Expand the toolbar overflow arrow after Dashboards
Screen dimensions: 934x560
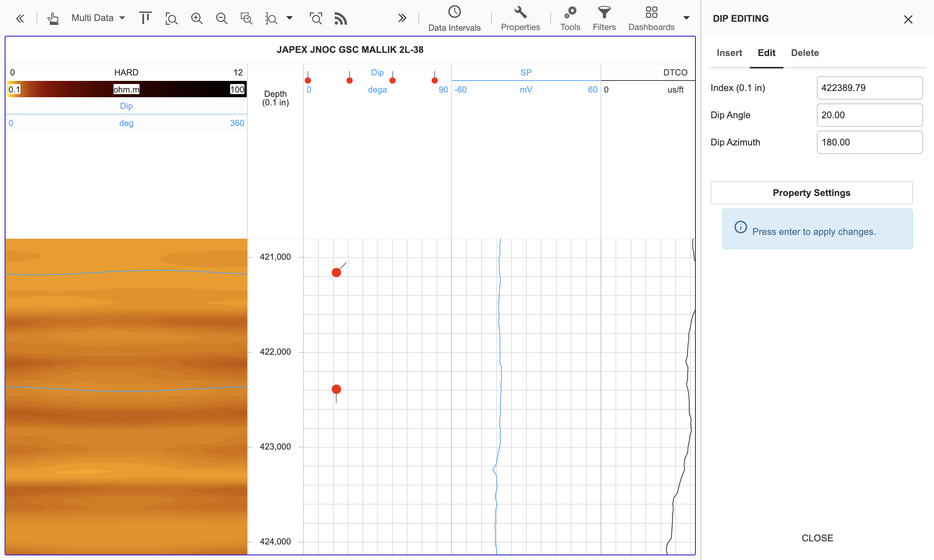pyautogui.click(x=686, y=18)
